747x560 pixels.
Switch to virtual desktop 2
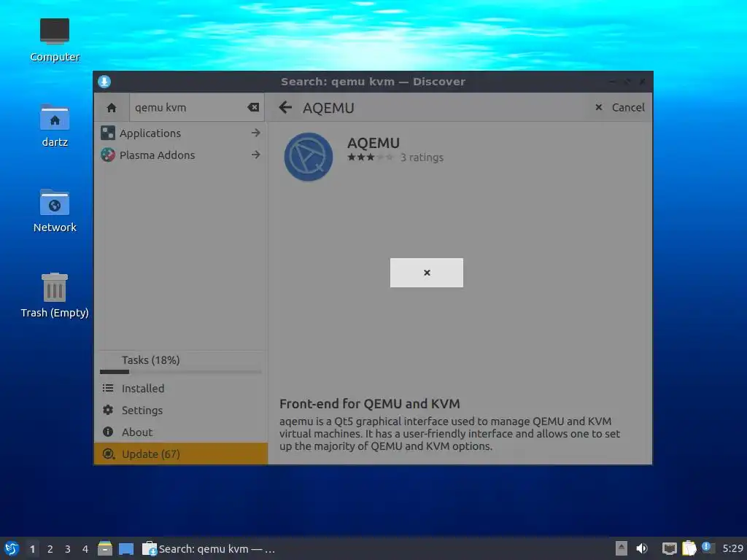pyautogui.click(x=50, y=549)
